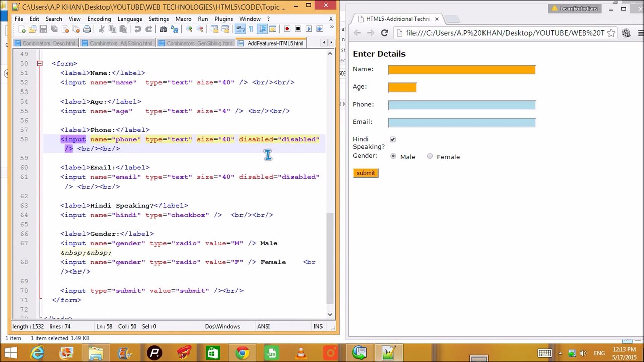Viewport: 644px width, 362px height.
Task: Click the Dos\Windows status bar entry
Action: point(222,326)
